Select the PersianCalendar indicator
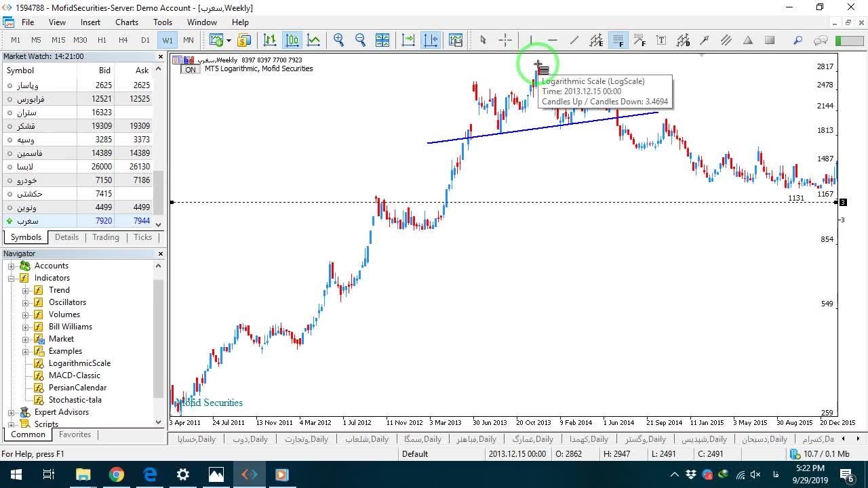The height and width of the screenshot is (488, 868). (x=77, y=388)
